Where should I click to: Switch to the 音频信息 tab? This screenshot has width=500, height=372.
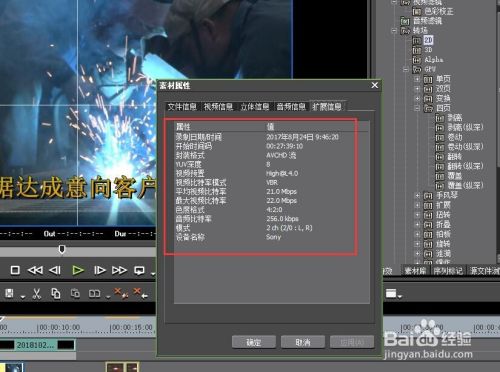[x=291, y=107]
